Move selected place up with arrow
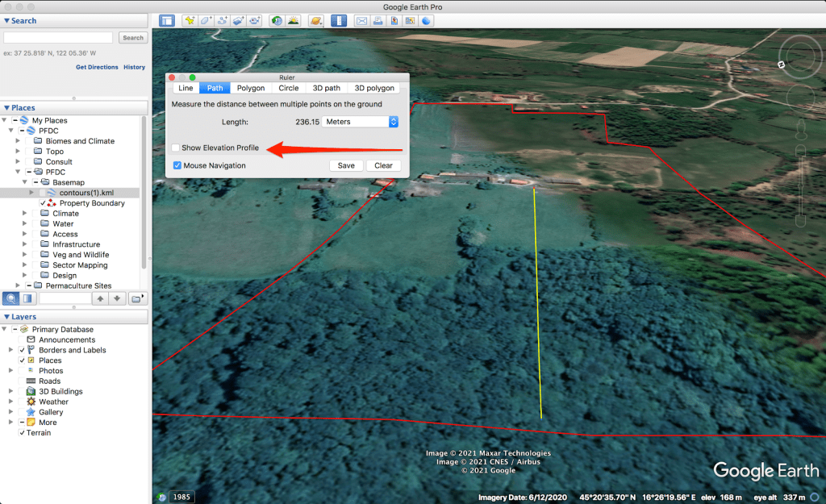Image resolution: width=826 pixels, height=504 pixels. 100,298
